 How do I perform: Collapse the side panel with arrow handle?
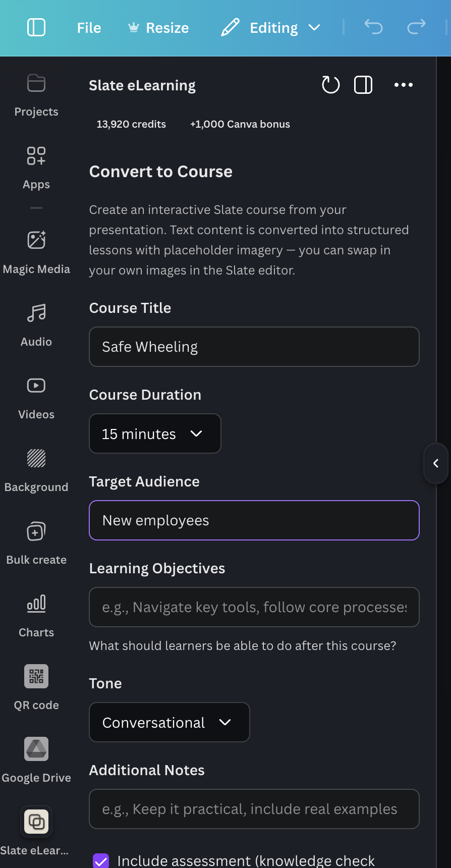[x=436, y=463]
